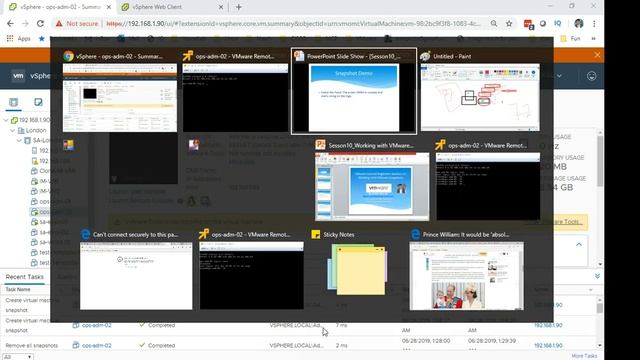Click the Not secure warning icon
The height and width of the screenshot is (360, 640).
point(59,24)
